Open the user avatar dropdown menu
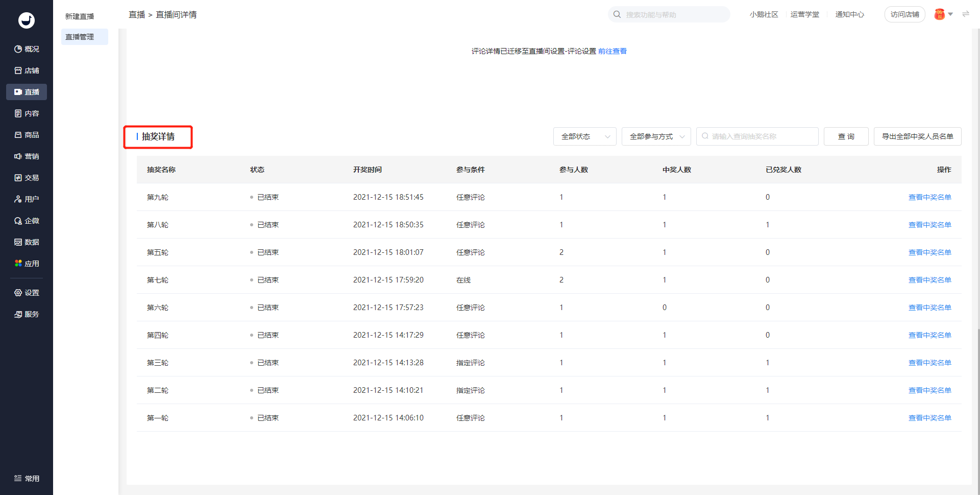The height and width of the screenshot is (495, 980). pos(943,14)
